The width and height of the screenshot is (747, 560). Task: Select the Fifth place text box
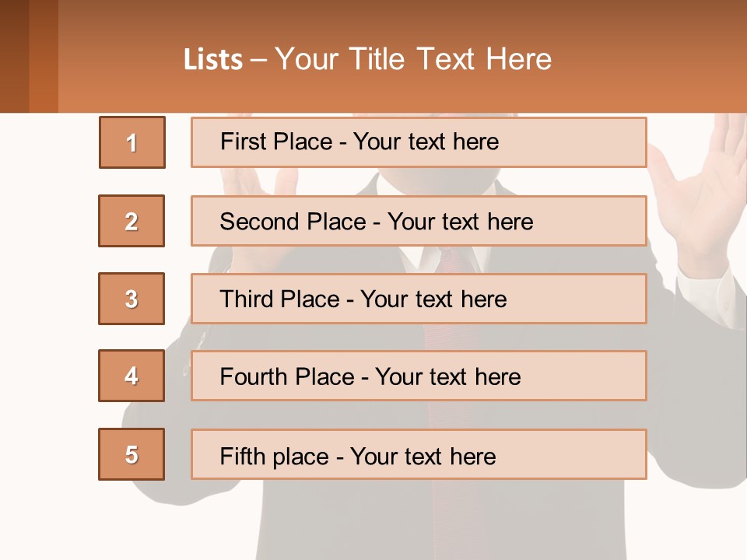[419, 455]
